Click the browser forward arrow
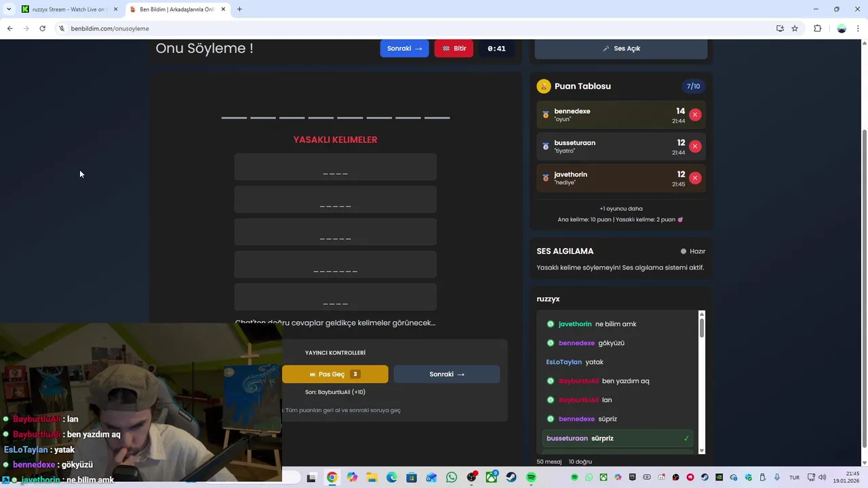 pos(26,28)
